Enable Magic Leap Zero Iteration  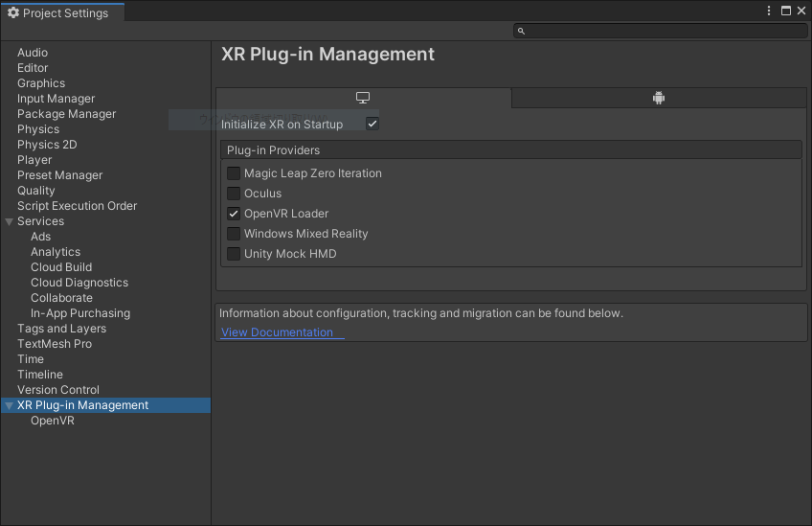coord(234,173)
